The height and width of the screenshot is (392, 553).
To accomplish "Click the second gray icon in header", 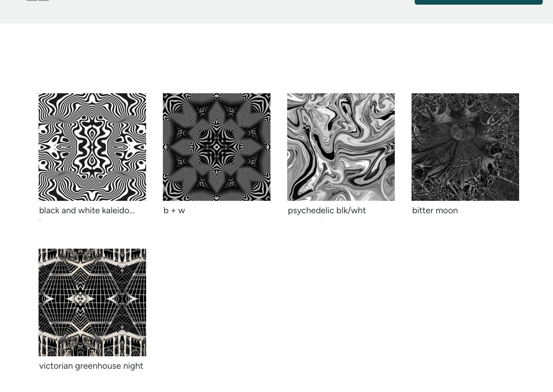I will coord(44,0).
